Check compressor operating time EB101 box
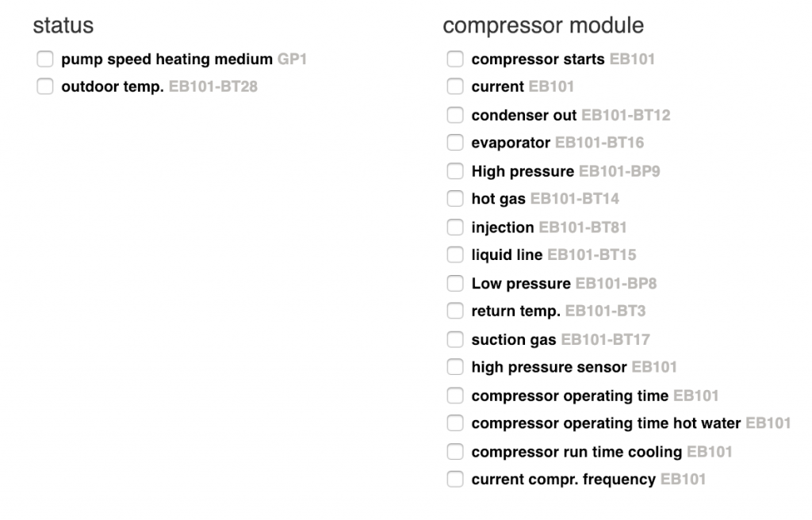The image size is (812, 520). coord(455,396)
